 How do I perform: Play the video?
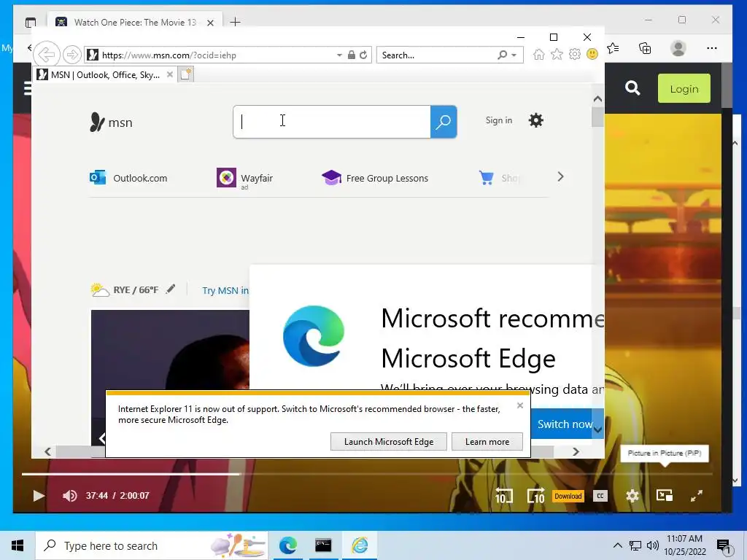(x=39, y=496)
